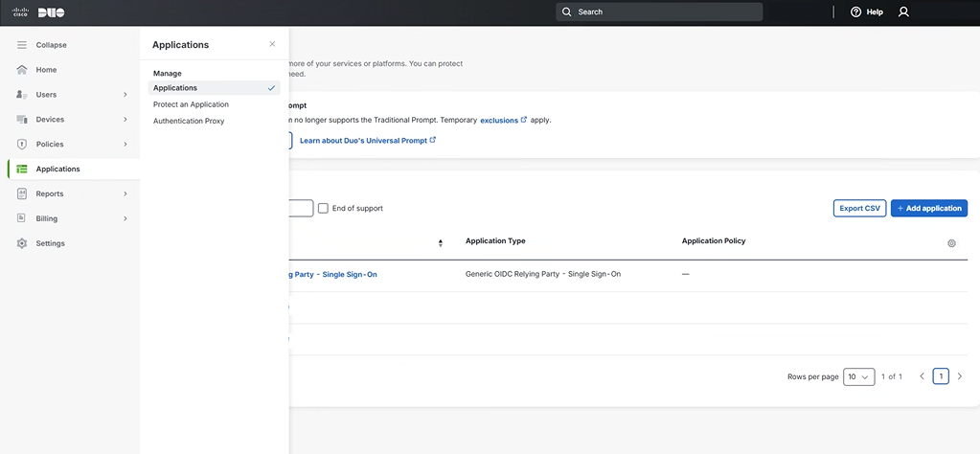Expand the Billing submenu chevron
The image size is (980, 454).
pyautogui.click(x=125, y=218)
